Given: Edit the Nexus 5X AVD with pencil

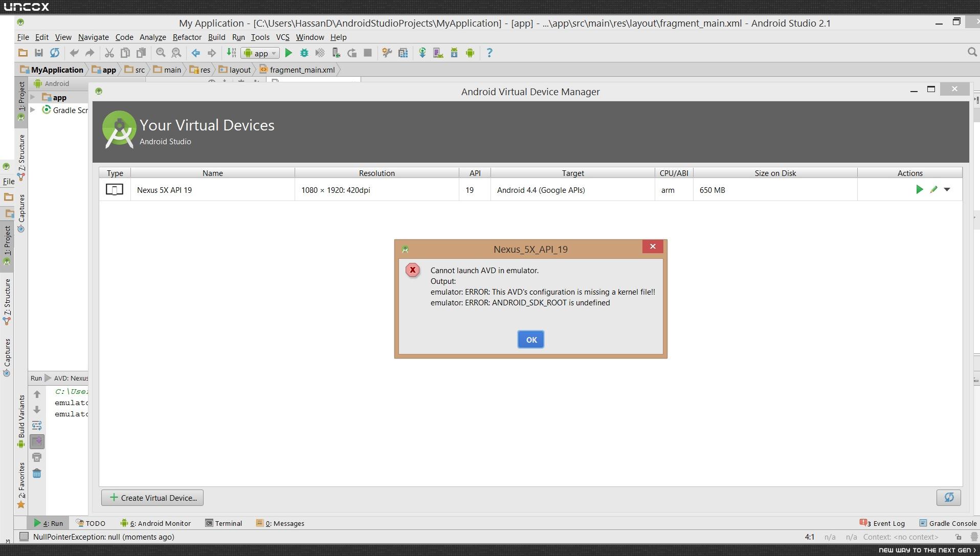Looking at the screenshot, I should pyautogui.click(x=933, y=190).
